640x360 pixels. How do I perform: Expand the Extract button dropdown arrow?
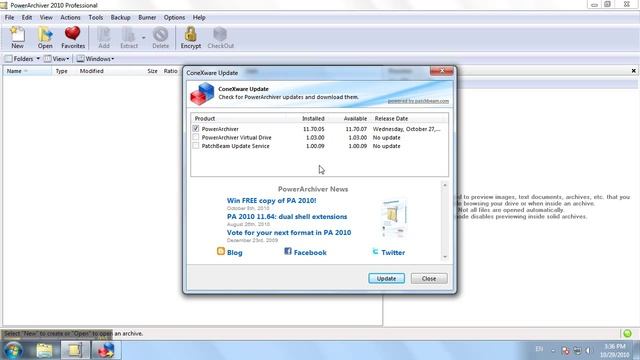[x=144, y=38]
